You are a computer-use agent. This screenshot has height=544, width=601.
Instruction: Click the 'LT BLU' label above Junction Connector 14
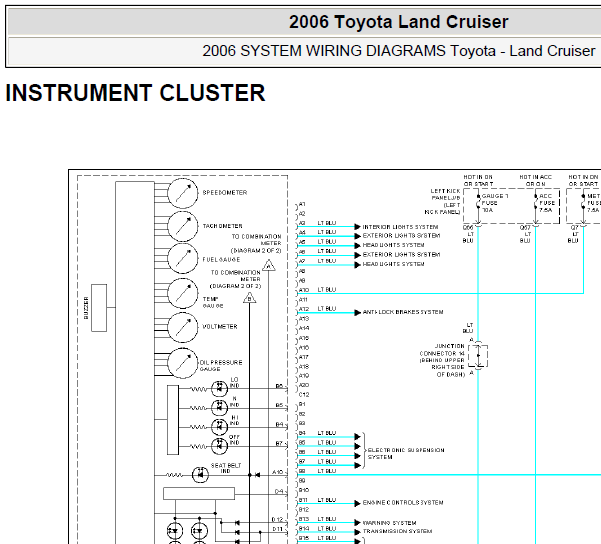[x=468, y=328]
